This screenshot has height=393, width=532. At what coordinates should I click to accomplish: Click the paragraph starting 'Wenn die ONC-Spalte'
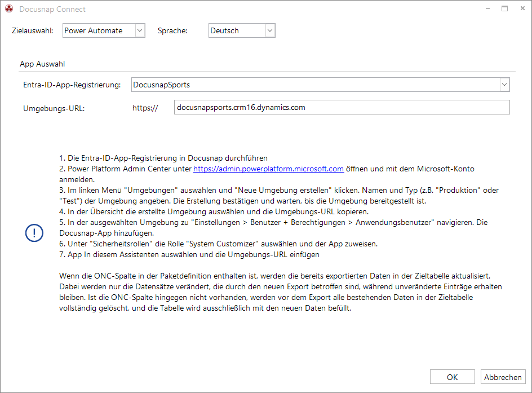pos(281,292)
